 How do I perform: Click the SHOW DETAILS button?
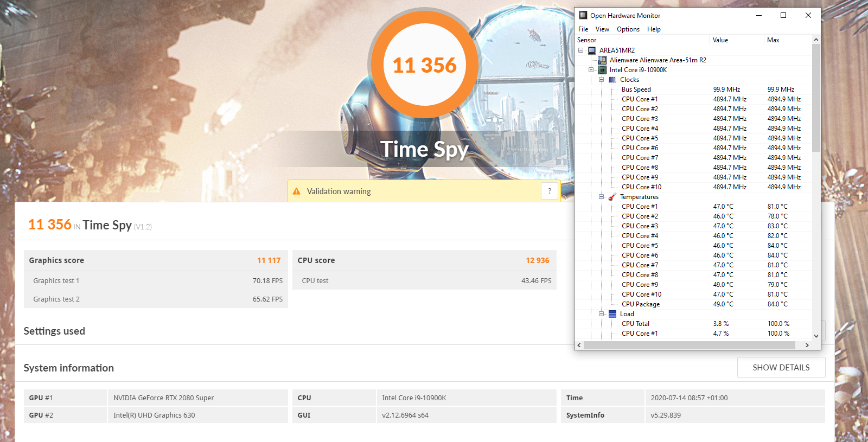coord(781,368)
